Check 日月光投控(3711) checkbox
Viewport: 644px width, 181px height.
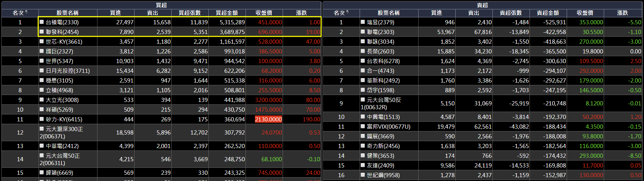click(x=42, y=70)
